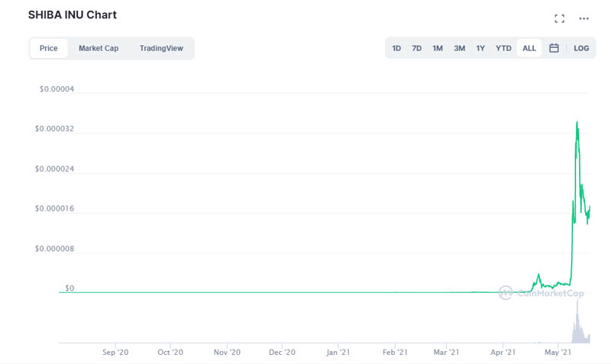Click the SHIBA INU Chart heading
This screenshot has width=611, height=364.
click(x=73, y=14)
